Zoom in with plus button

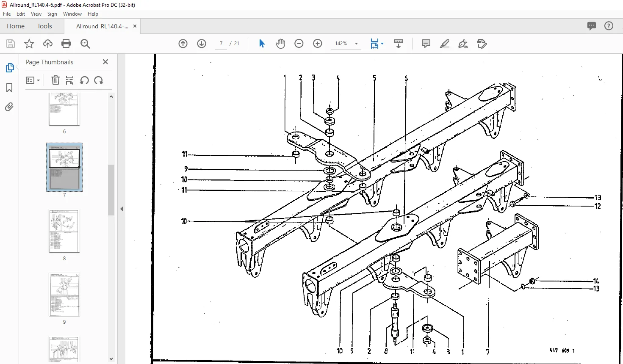click(318, 44)
